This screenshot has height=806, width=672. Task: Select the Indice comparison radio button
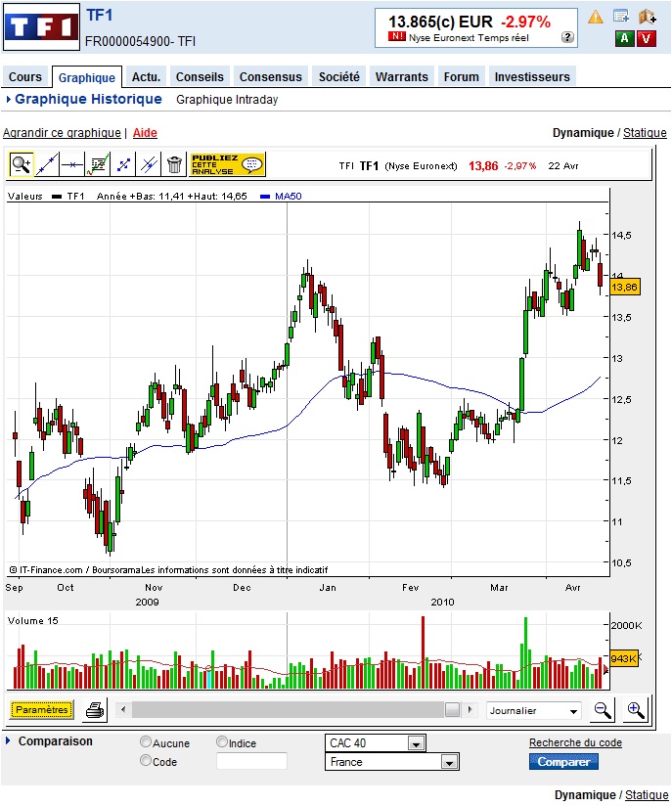coord(222,741)
